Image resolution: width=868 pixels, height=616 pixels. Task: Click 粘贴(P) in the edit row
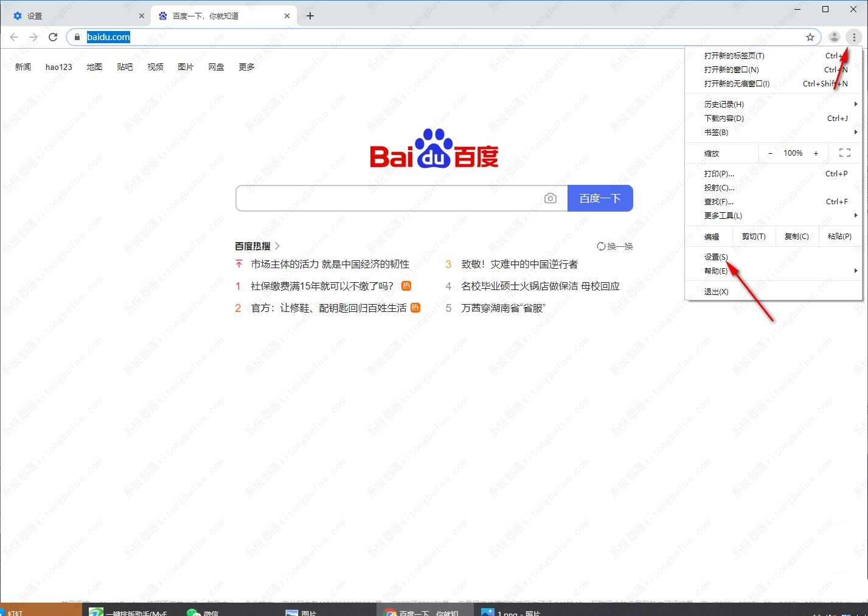[x=840, y=237]
